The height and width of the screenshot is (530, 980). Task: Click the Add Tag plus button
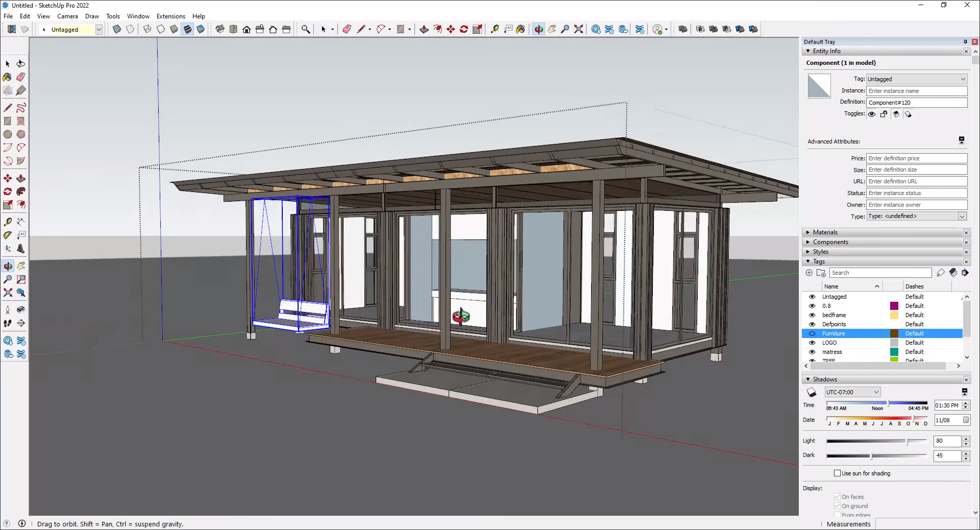pos(809,273)
